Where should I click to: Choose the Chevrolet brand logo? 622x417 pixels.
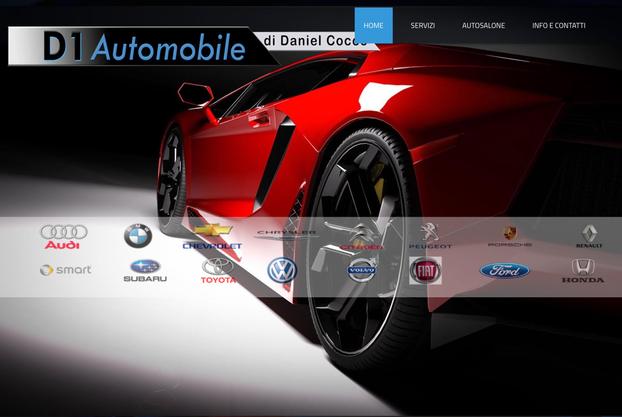click(213, 237)
